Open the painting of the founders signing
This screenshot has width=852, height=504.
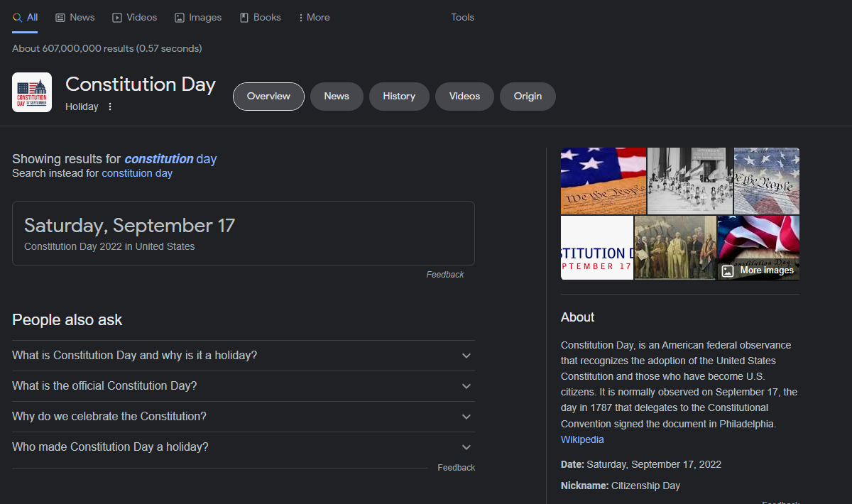[x=675, y=248]
